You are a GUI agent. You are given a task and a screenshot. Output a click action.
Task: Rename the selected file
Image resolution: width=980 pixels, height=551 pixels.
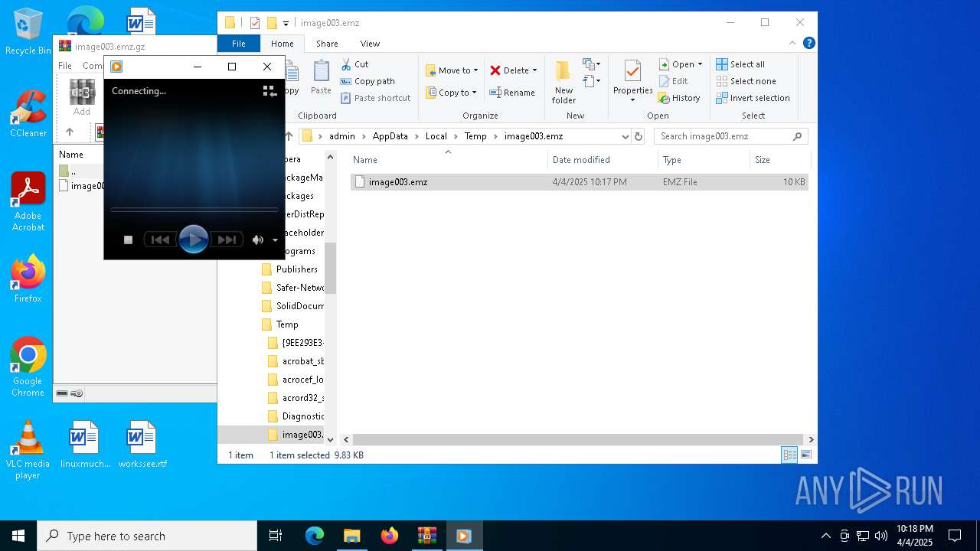[x=512, y=93]
